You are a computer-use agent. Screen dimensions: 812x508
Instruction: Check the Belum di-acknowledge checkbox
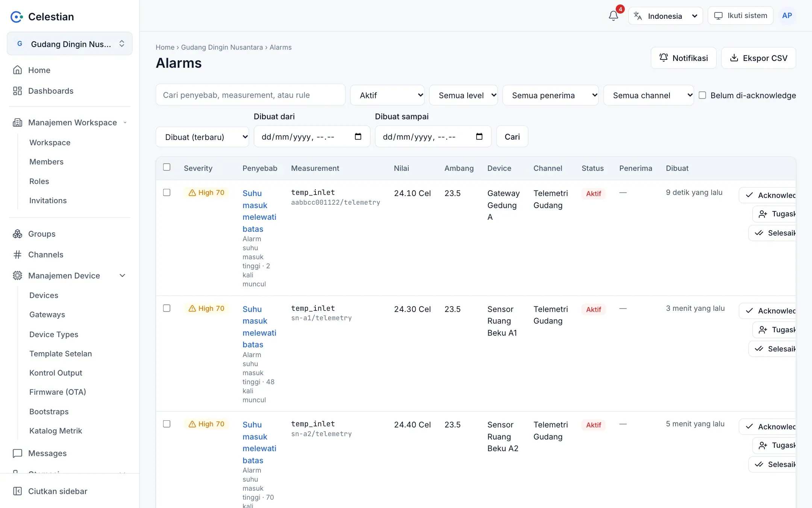pyautogui.click(x=702, y=95)
